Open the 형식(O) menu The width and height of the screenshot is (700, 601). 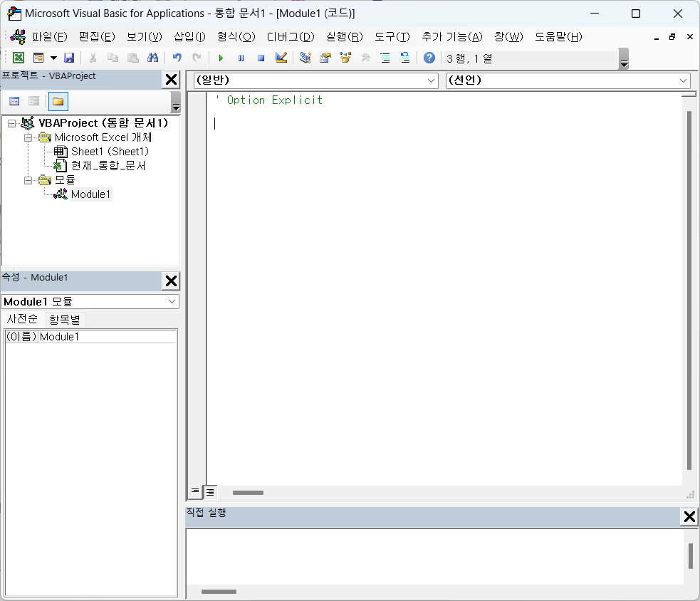click(236, 36)
